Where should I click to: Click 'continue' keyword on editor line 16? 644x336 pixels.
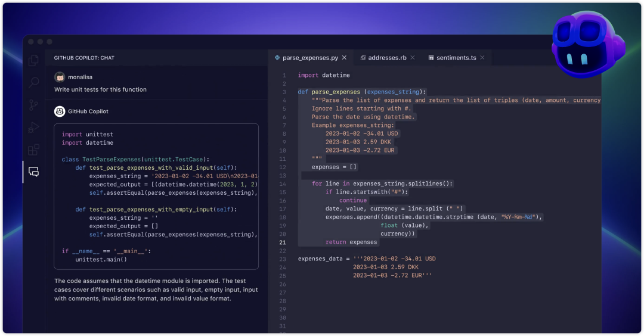click(353, 200)
